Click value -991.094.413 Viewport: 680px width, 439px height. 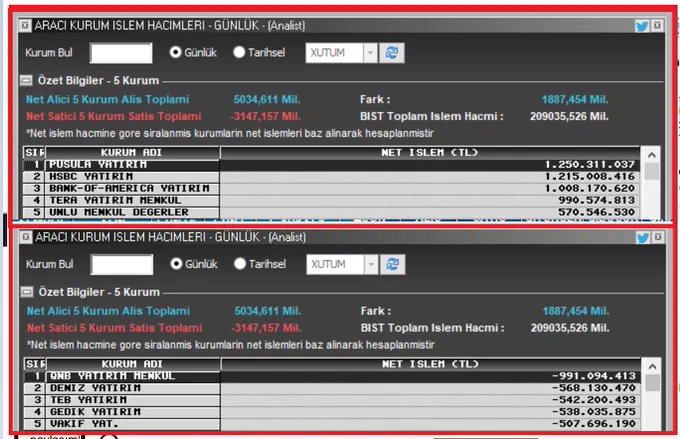click(x=594, y=376)
